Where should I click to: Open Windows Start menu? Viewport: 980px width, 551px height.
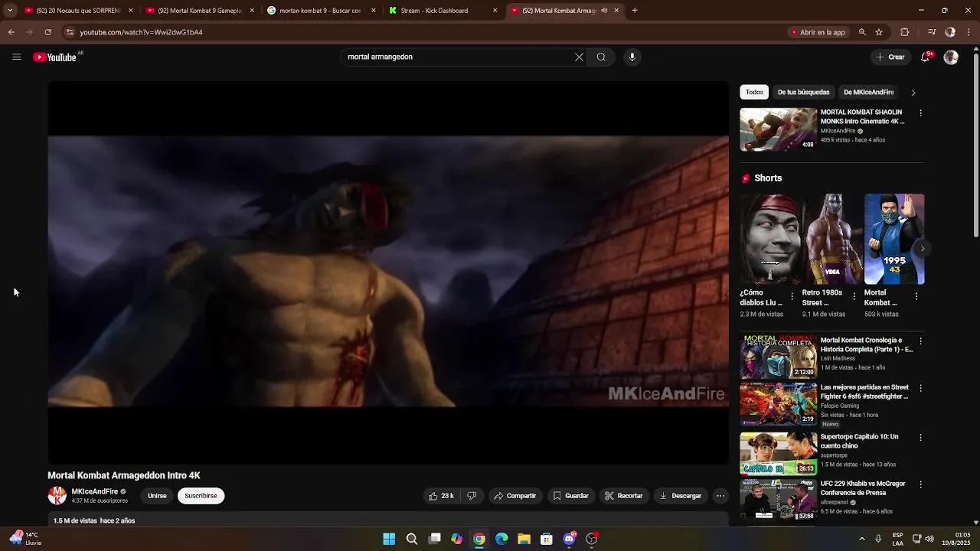(x=389, y=539)
